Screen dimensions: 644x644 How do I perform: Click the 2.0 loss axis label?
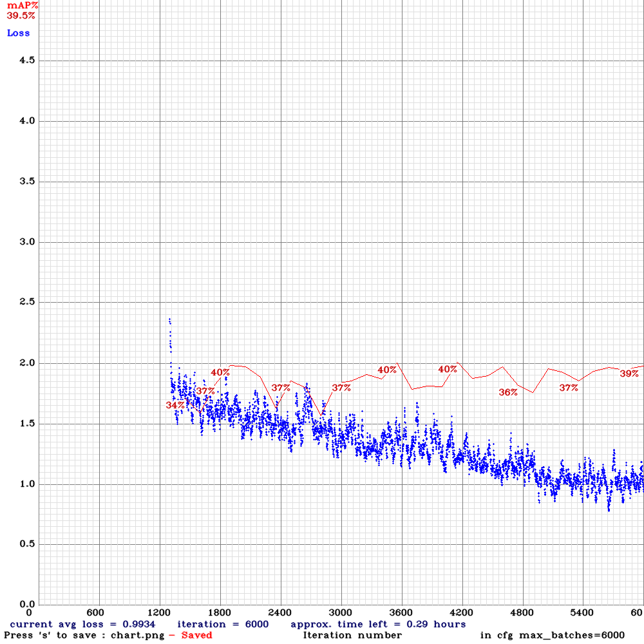coord(27,363)
